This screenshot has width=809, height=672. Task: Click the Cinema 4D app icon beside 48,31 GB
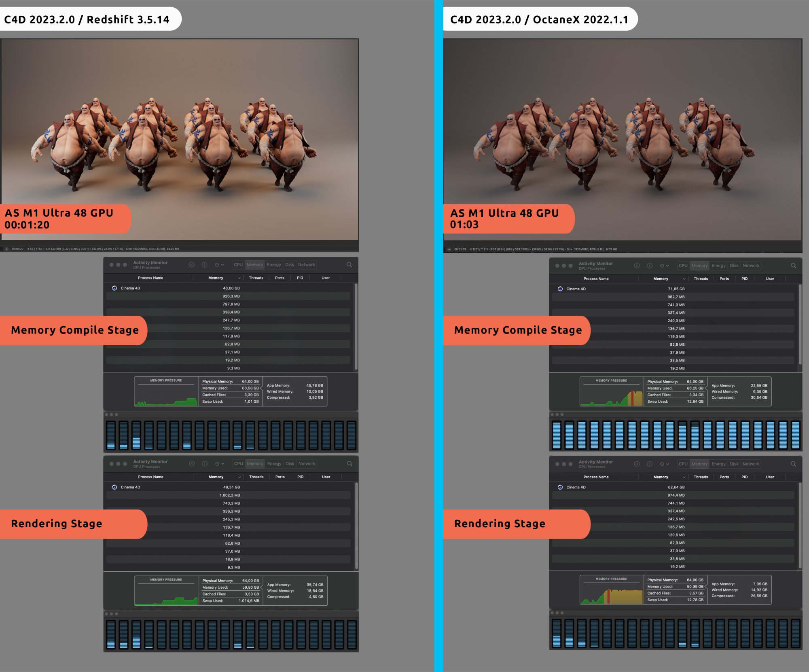114,487
